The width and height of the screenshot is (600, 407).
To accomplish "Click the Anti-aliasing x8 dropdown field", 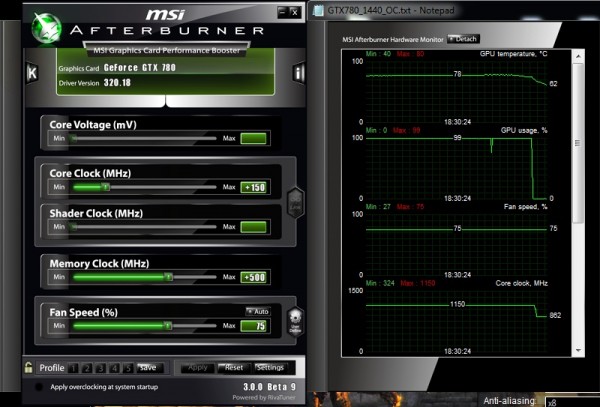I will (x=572, y=402).
